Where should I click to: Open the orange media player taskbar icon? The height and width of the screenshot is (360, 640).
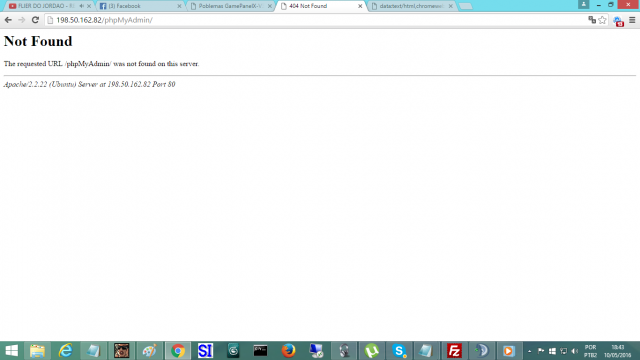pyautogui.click(x=509, y=351)
